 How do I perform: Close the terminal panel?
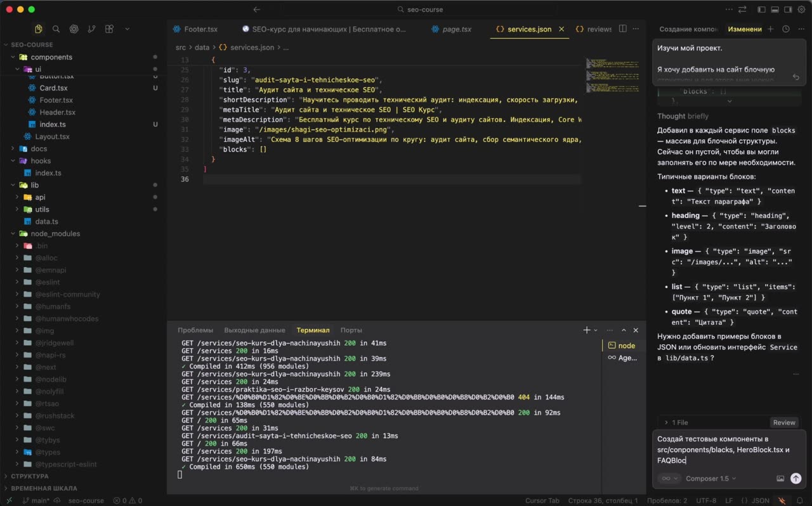(636, 330)
